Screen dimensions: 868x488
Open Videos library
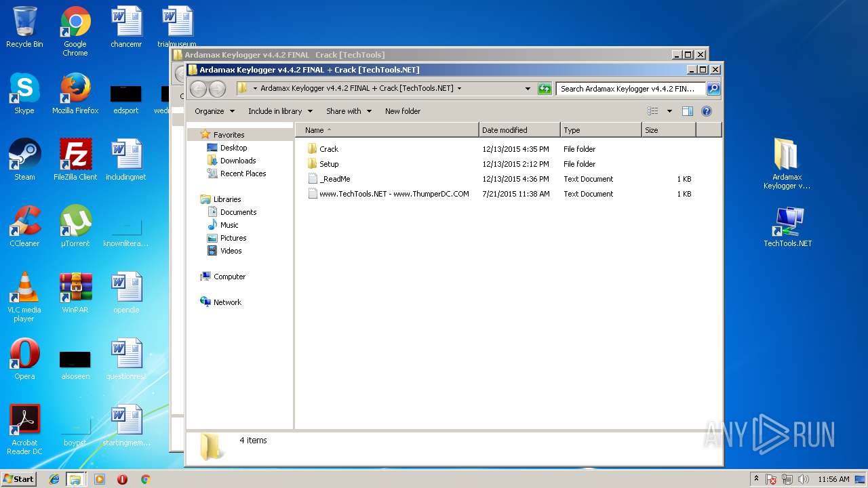pyautogui.click(x=224, y=251)
